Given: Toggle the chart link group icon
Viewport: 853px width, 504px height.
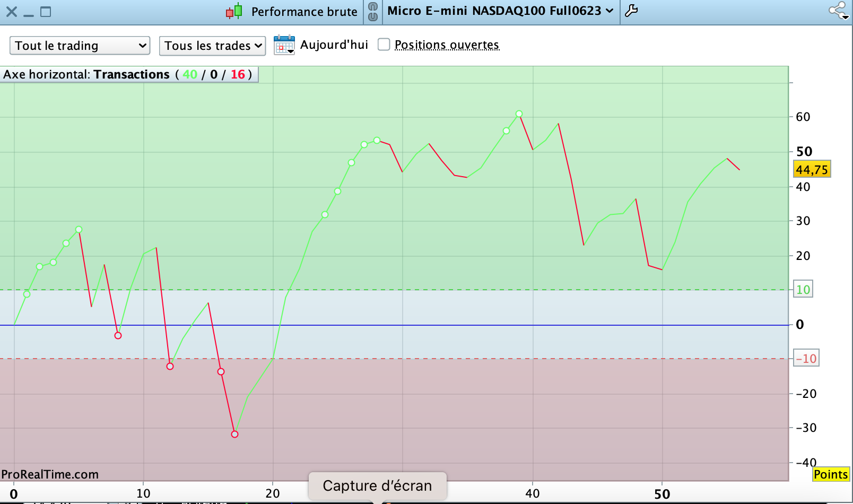Looking at the screenshot, I should pos(373,11).
